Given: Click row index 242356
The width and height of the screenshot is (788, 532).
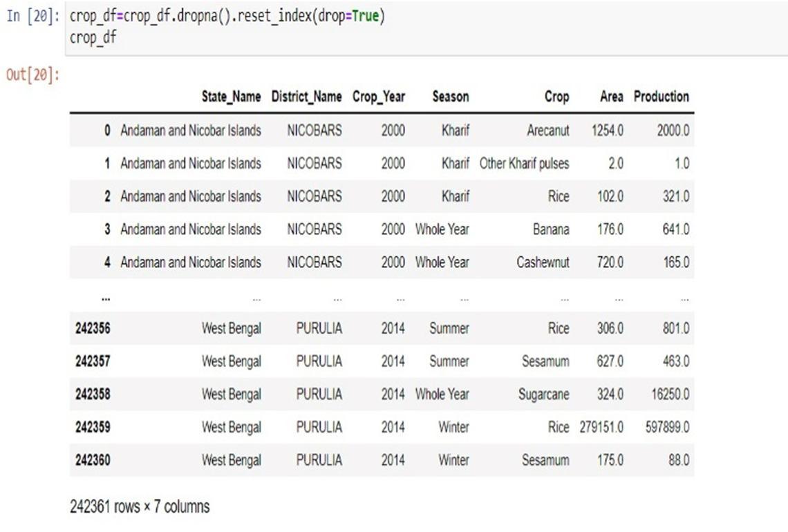Looking at the screenshot, I should pos(93,329).
